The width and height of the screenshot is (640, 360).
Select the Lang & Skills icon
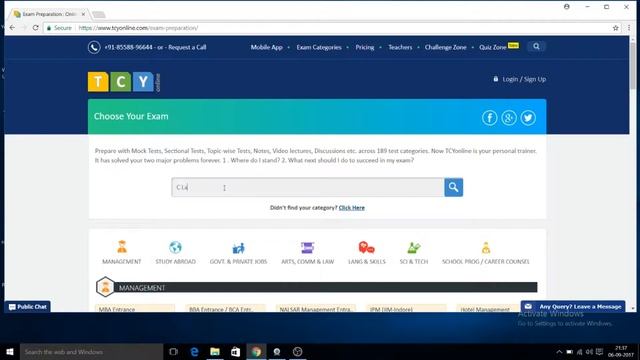(x=367, y=247)
